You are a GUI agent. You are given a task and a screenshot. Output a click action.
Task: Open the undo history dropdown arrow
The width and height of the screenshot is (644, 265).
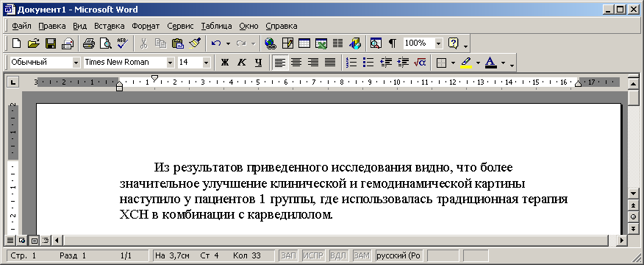228,43
